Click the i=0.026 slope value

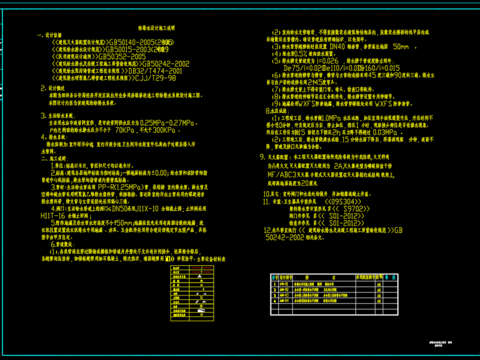point(327,61)
